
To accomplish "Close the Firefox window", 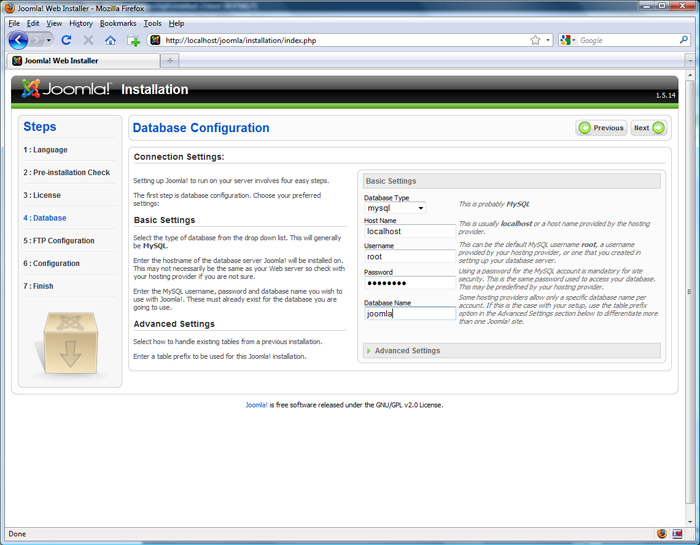I will (683, 6).
